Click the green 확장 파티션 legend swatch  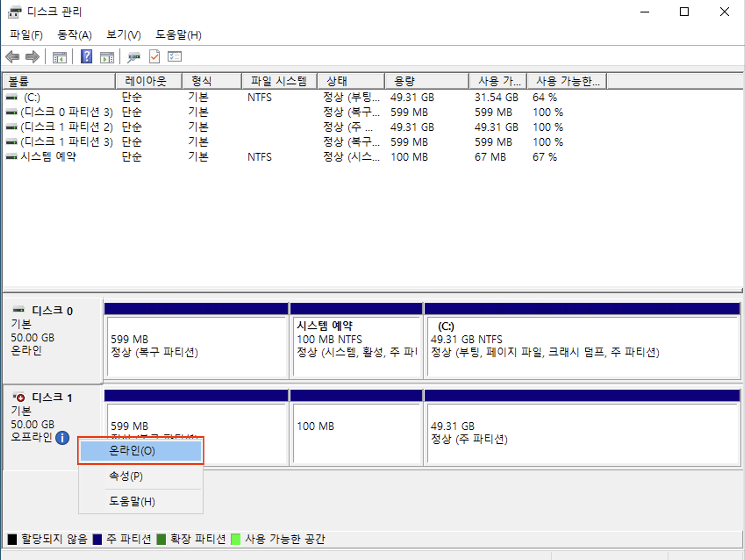[x=161, y=539]
